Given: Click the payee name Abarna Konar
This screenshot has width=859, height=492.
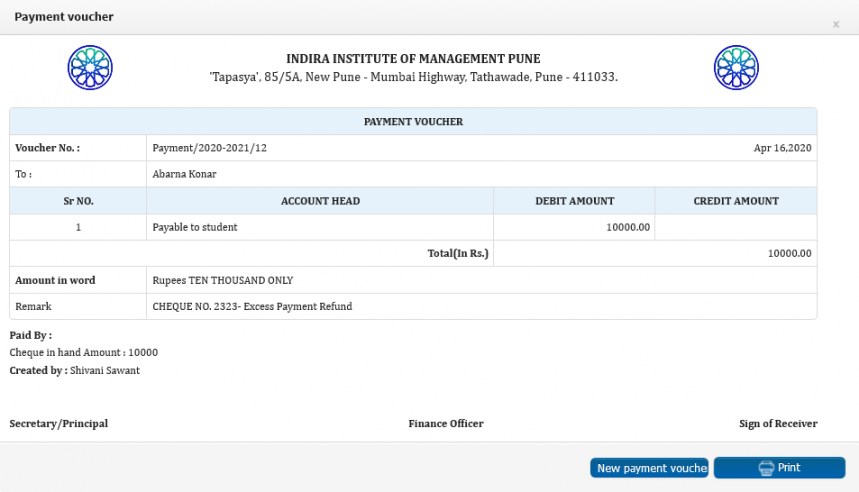Looking at the screenshot, I should click(x=184, y=174).
